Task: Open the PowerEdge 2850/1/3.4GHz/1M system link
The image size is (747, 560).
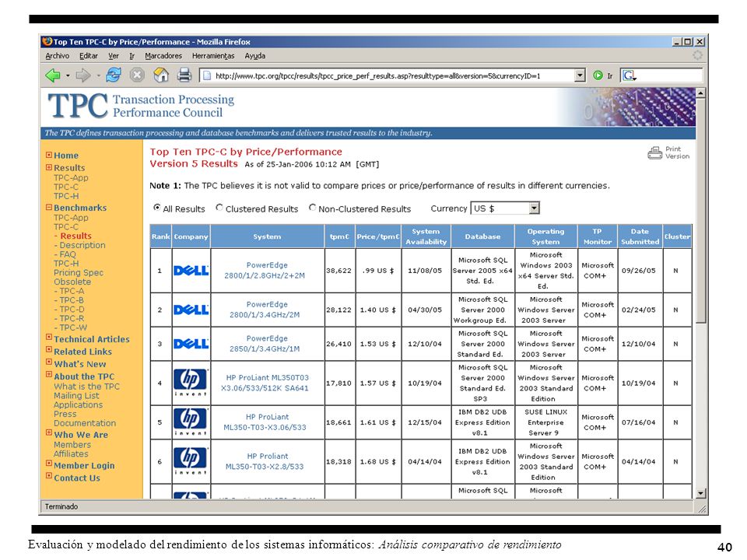Action: click(265, 343)
